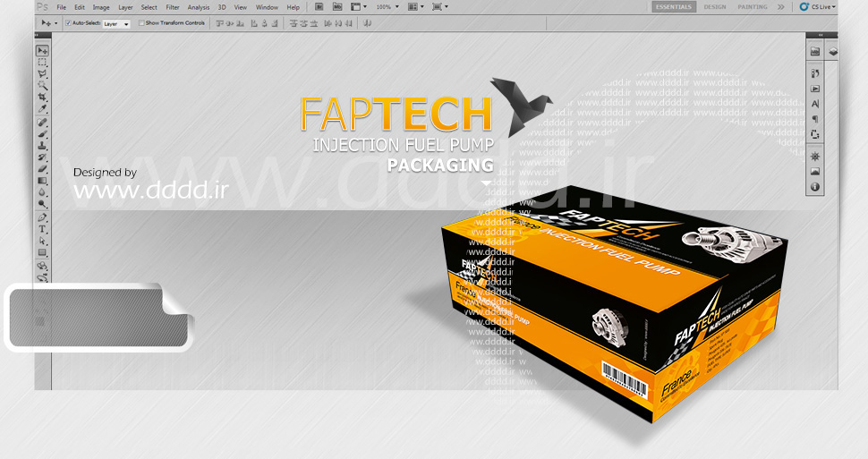Click Align Top Edges in options bar
The width and height of the screenshot is (868, 459).
(x=220, y=23)
